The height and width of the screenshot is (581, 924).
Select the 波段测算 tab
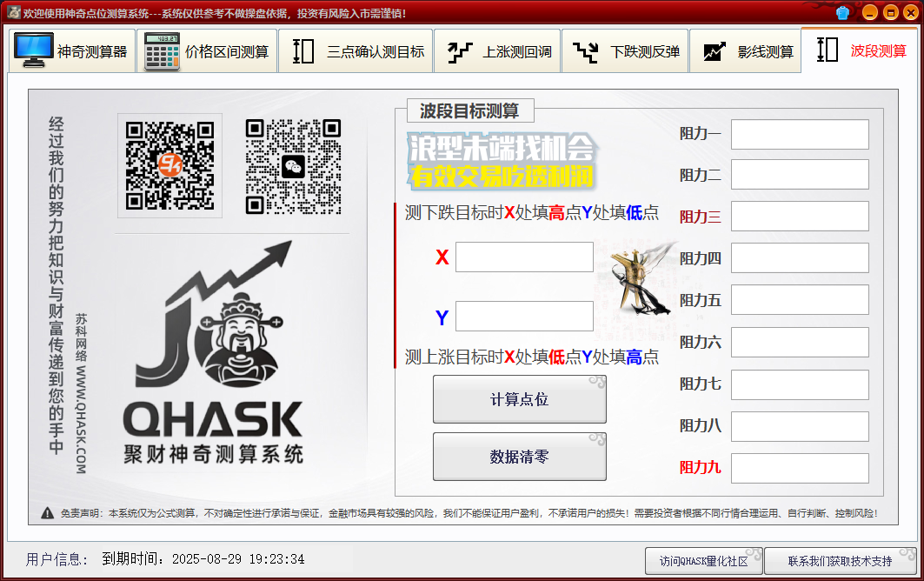click(861, 50)
